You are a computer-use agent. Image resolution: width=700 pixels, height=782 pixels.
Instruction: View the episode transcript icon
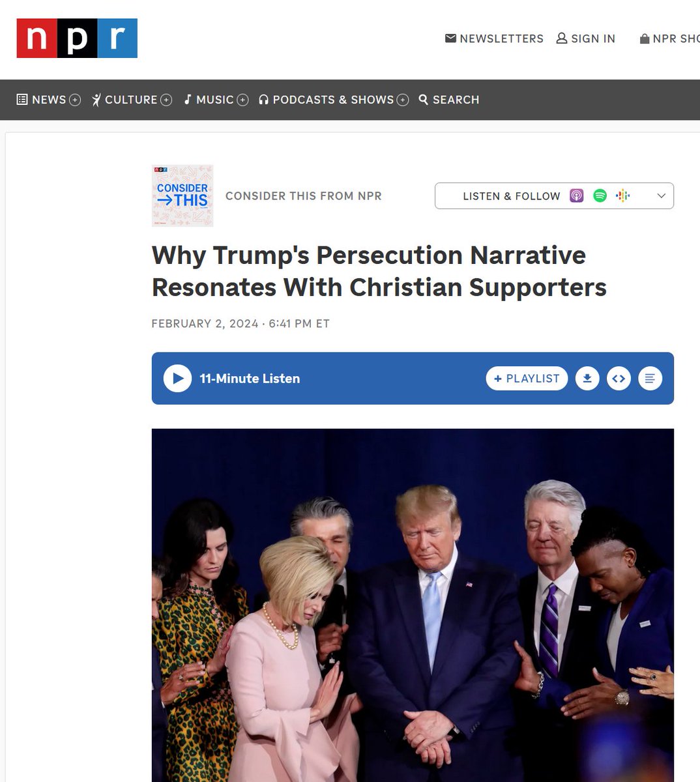pos(650,379)
